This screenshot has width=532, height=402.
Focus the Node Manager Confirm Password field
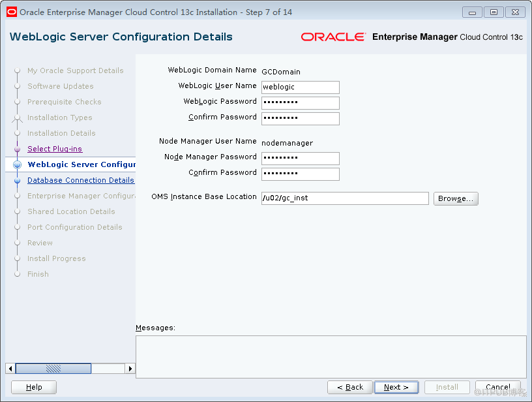tap(301, 174)
